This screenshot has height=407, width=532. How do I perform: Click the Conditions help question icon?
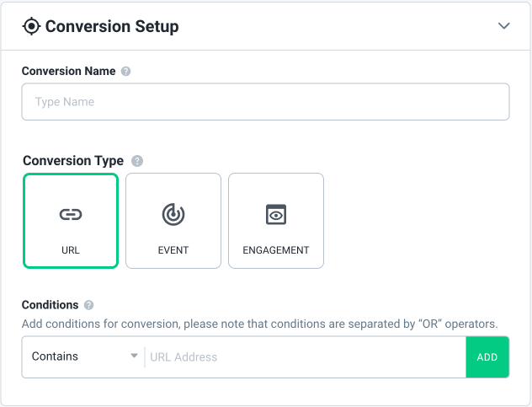point(89,305)
